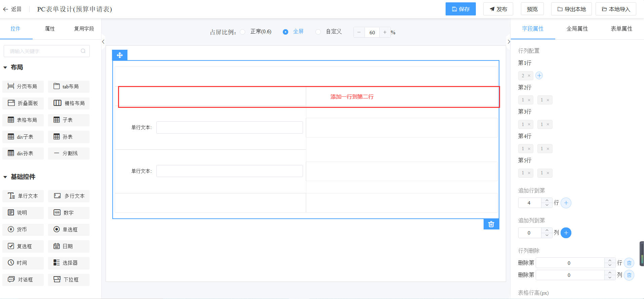Switch to 字段属性 tab

click(533, 29)
